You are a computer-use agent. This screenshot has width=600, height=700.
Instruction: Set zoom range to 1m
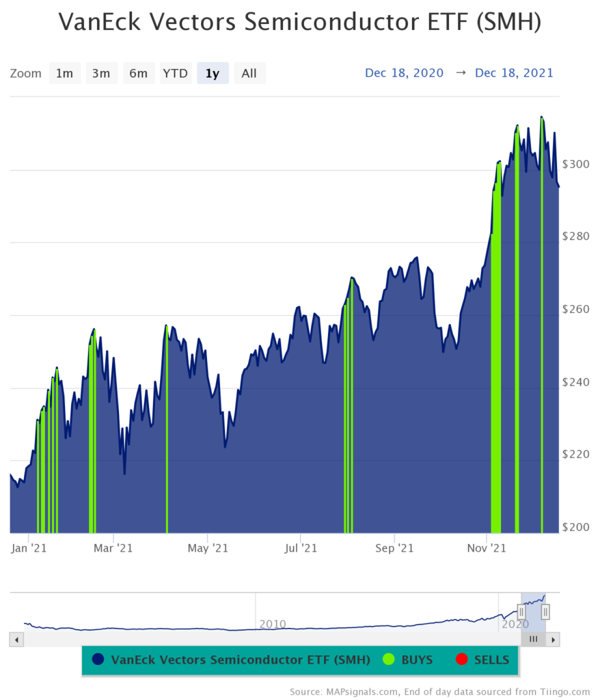[64, 73]
